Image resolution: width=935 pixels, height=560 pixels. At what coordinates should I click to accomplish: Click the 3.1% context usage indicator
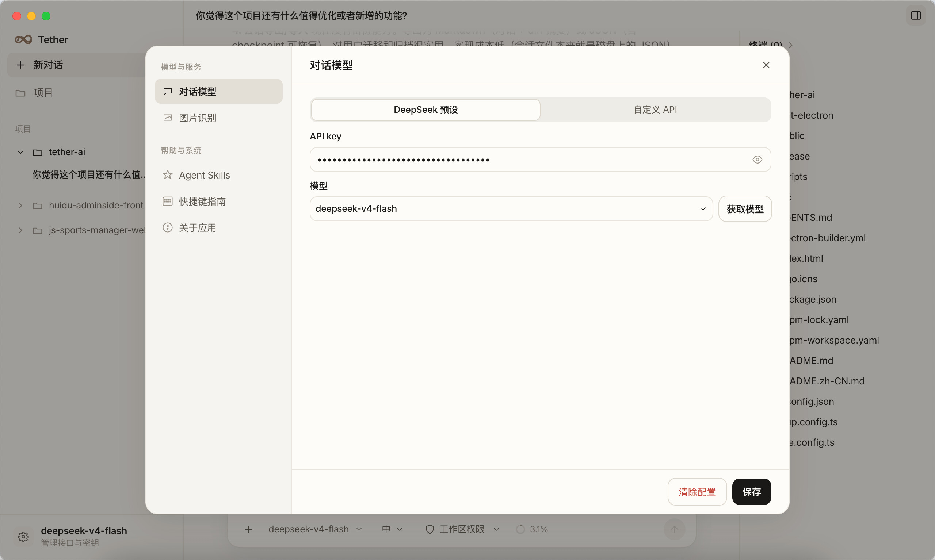pyautogui.click(x=532, y=529)
